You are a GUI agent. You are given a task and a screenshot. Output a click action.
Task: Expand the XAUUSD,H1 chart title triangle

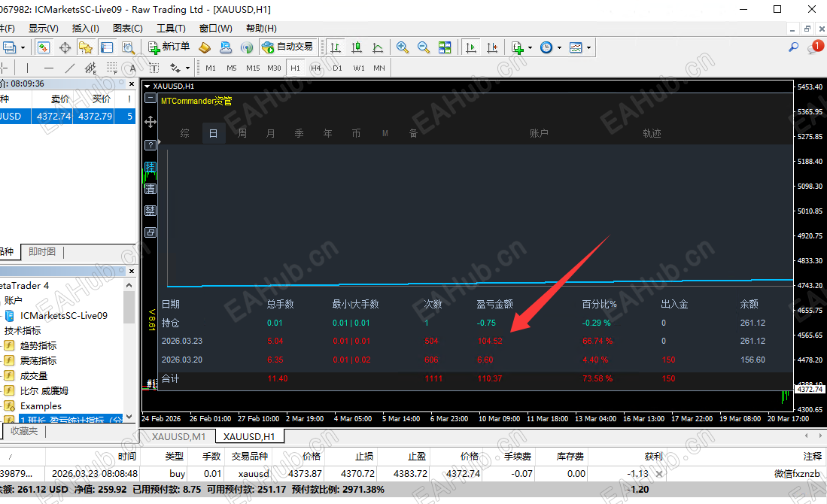(x=147, y=86)
